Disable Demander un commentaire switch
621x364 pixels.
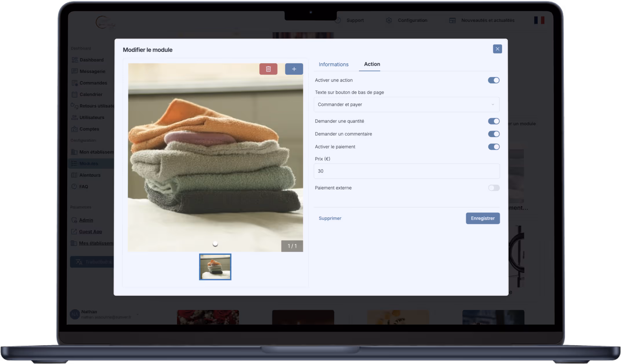pos(494,134)
